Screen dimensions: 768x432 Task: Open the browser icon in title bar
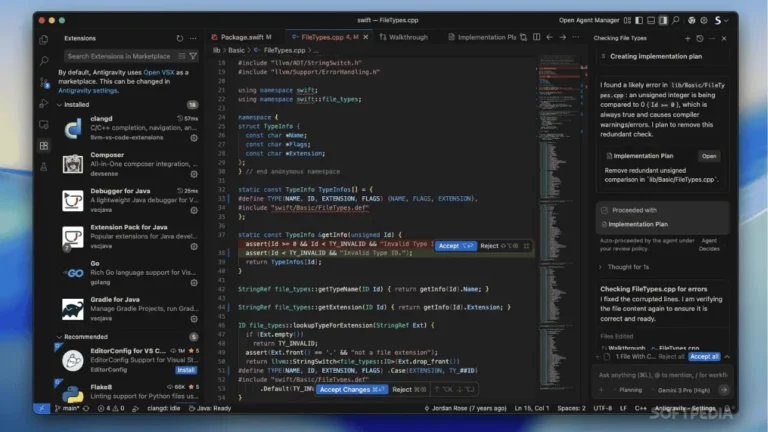692,20
